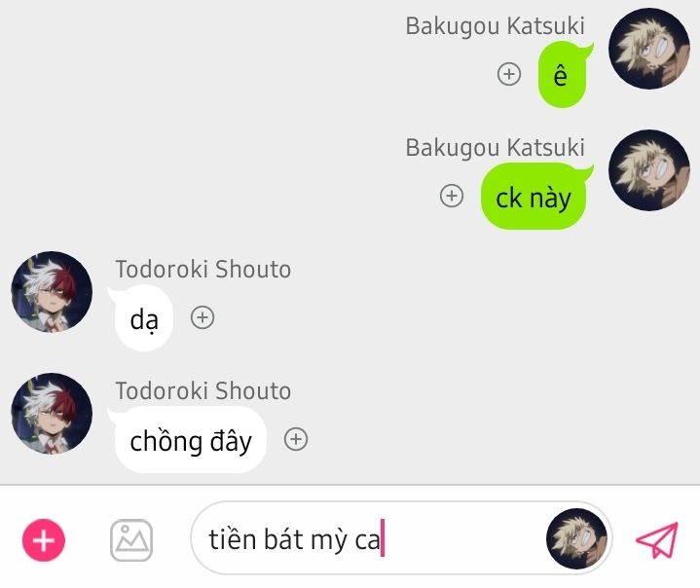This screenshot has height=588, width=700.
Task: Open Todoroki Shouto avatar beside "chồng đây"
Action: coord(52,414)
